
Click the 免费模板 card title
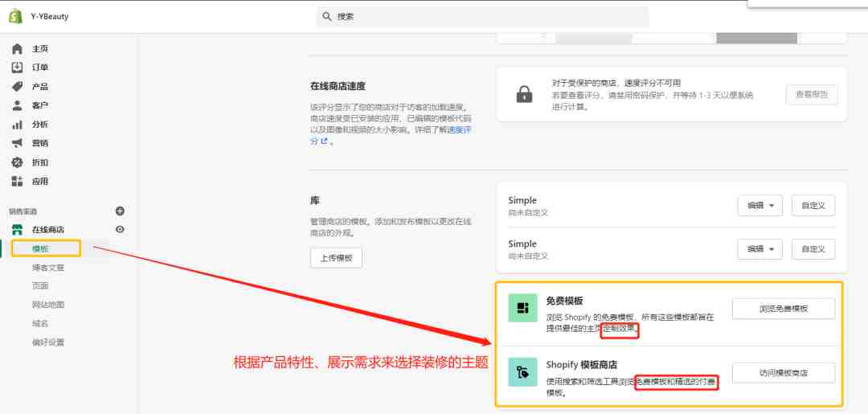565,301
